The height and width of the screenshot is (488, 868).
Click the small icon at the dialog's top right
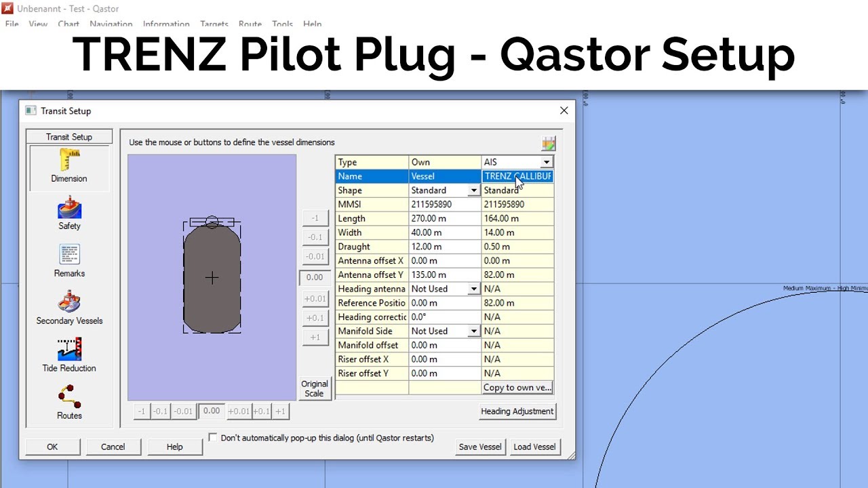[x=549, y=143]
